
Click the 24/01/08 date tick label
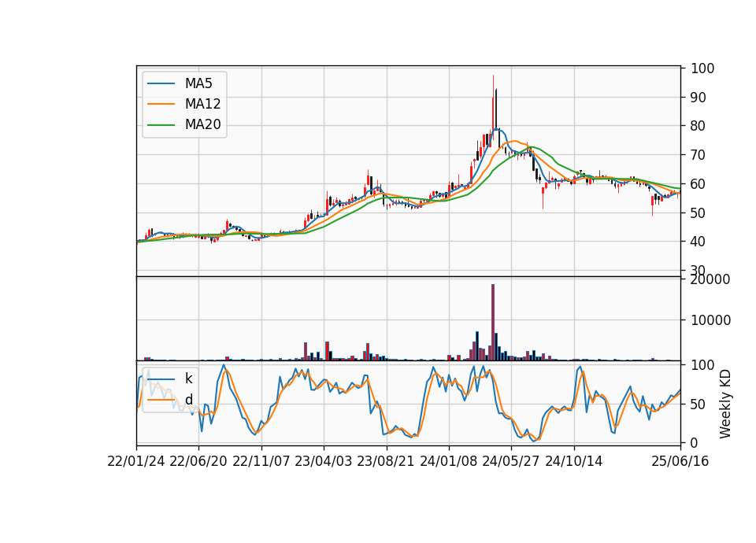pyautogui.click(x=448, y=461)
